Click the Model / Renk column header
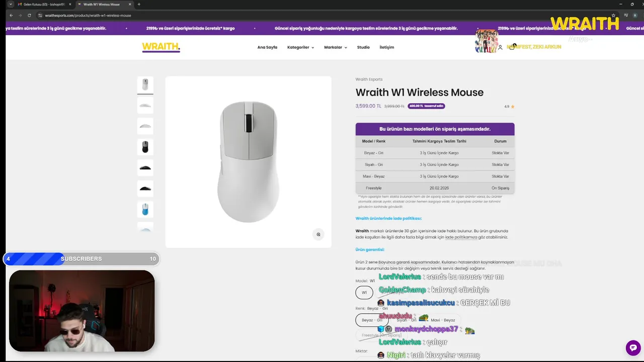Image resolution: width=644 pixels, height=362 pixels. 373,141
